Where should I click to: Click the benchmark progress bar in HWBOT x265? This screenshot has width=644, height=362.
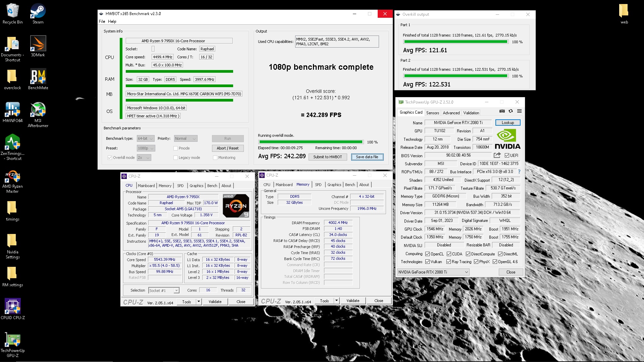310,142
